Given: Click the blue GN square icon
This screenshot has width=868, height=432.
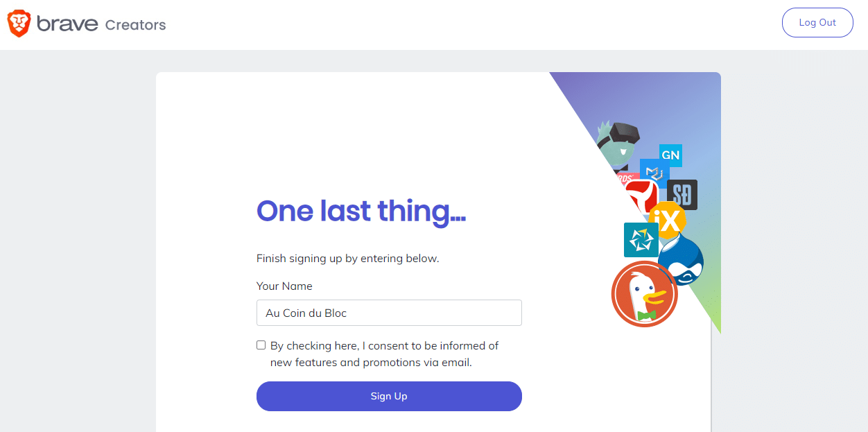Looking at the screenshot, I should coord(670,155).
